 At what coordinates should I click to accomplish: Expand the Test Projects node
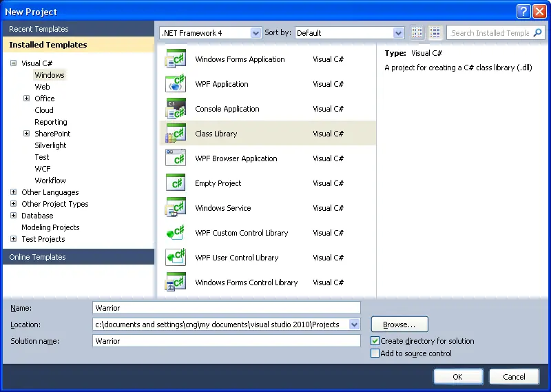coord(13,239)
